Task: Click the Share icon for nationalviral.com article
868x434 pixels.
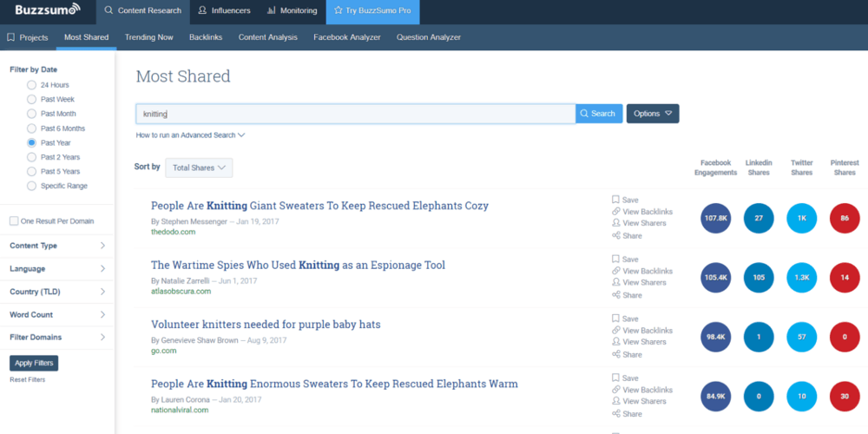Action: tap(615, 413)
